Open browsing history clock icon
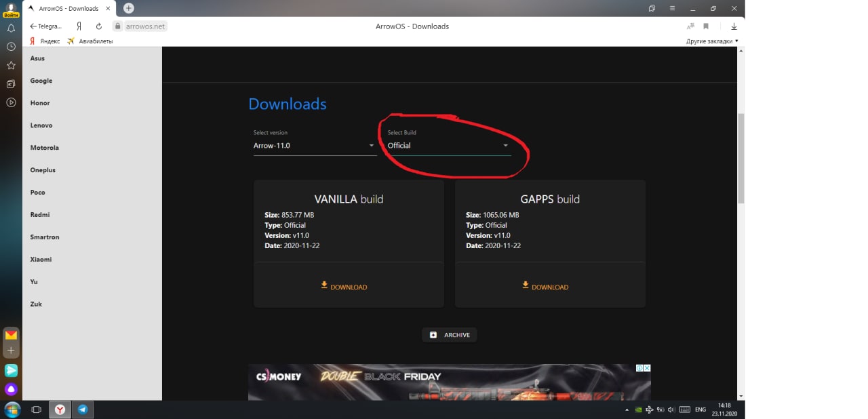Viewport: 868px width, 419px height. pos(11,47)
